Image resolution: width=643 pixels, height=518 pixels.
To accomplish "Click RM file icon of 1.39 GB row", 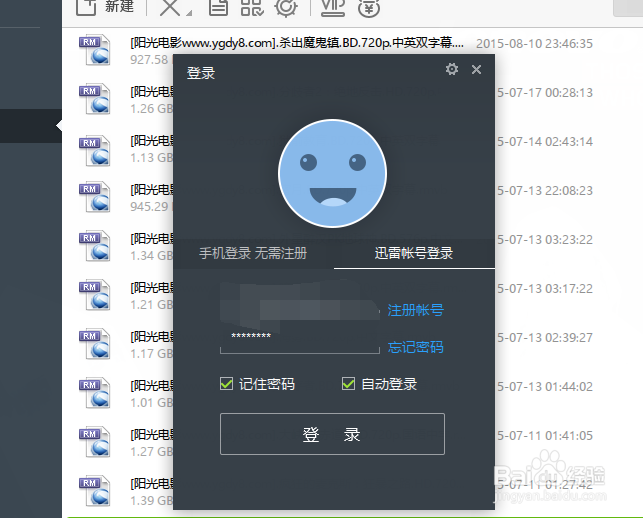I will [95, 491].
